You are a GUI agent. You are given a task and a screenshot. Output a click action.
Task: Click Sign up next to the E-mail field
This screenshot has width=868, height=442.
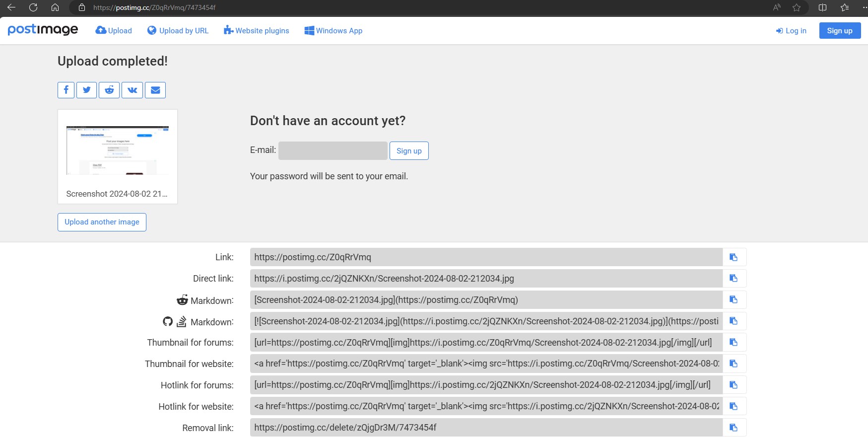click(x=409, y=151)
